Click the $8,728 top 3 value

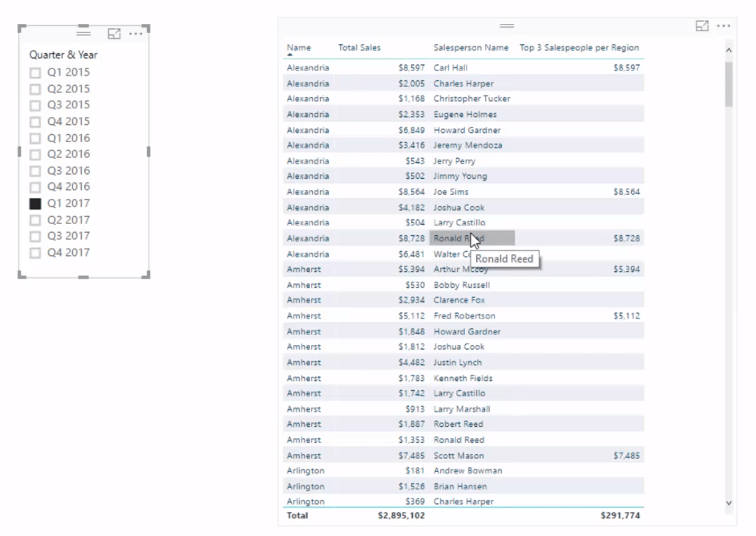626,238
